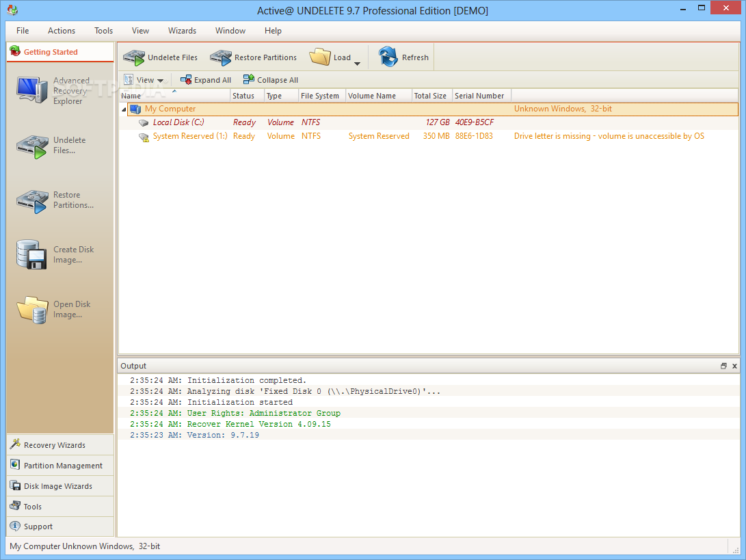Click the Tools sidebar icon

pos(15,505)
